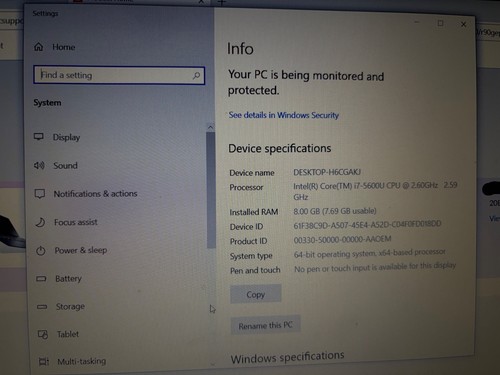Screen dimensions: 500x375
Task: Click the Display monitor icon
Action: coord(39,137)
